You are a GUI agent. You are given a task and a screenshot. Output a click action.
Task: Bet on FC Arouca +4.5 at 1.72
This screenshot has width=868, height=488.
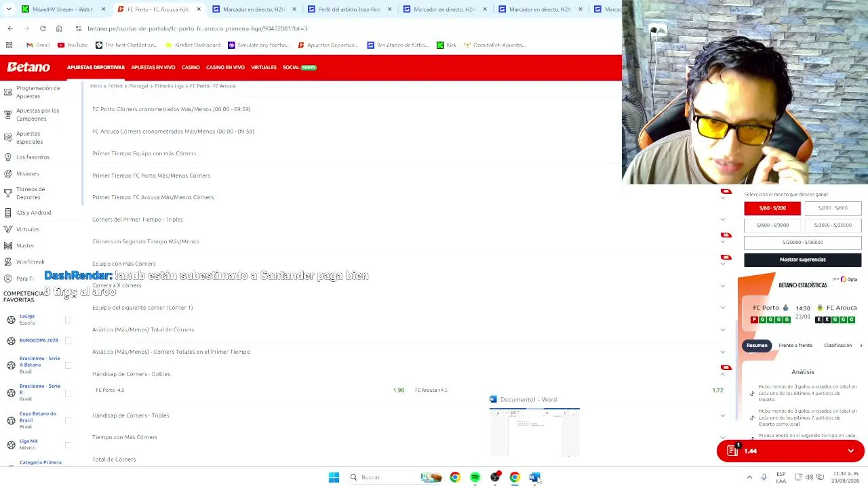coord(568,390)
